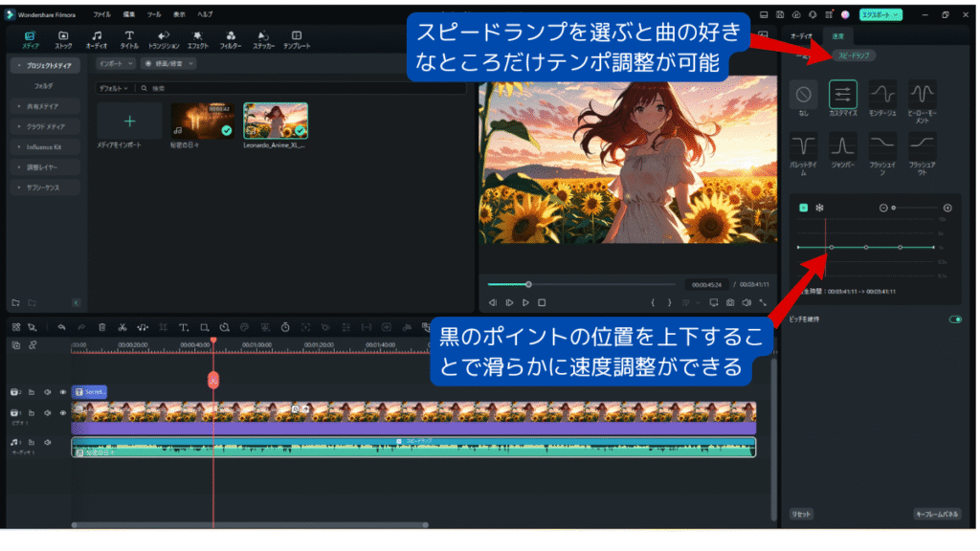Toggle the ピッチを維持 (maintain pitch) switch
980x551 pixels.
[x=955, y=320]
